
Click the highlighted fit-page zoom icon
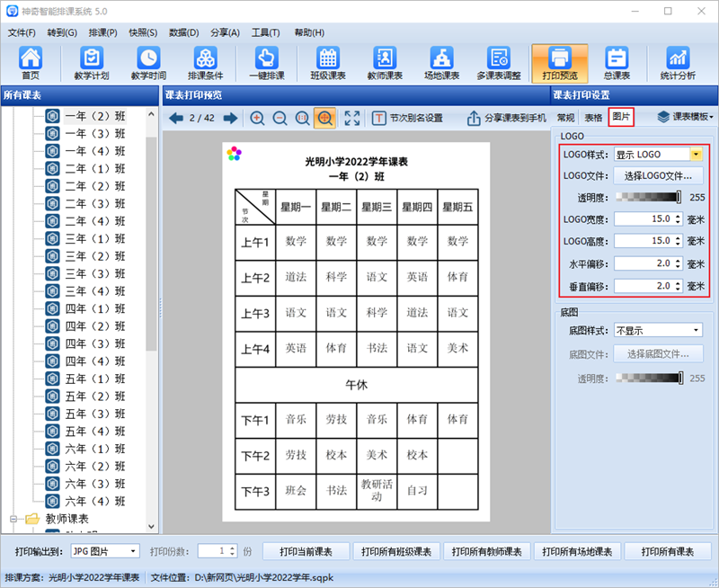[x=324, y=119]
